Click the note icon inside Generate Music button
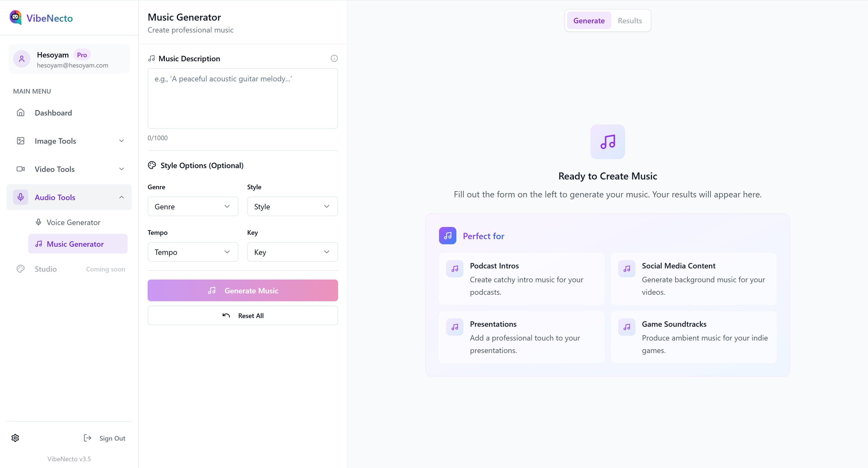The height and width of the screenshot is (468, 868). click(x=212, y=291)
